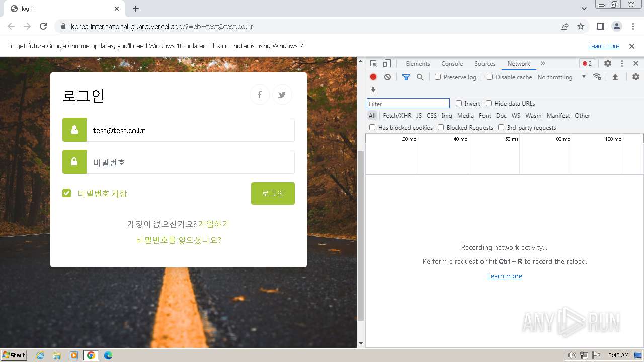Open the Chrome profile avatar
The width and height of the screenshot is (644, 362).
pos(616,26)
